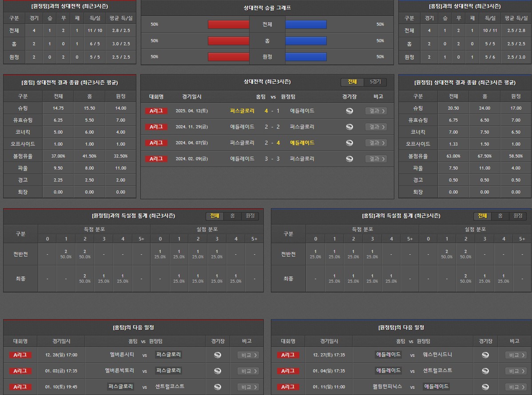The width and height of the screenshot is (532, 395).
Task: Click the blue 원정 win-rate bar
Action: point(306,57)
